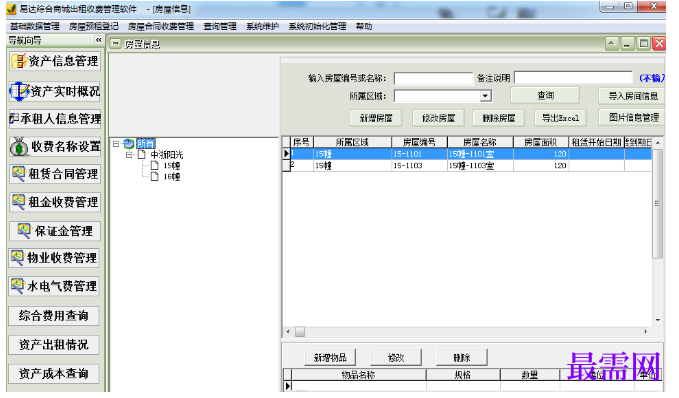Open 承租人信息管理 sidebar button
This screenshot has height=398, width=679.
click(55, 119)
